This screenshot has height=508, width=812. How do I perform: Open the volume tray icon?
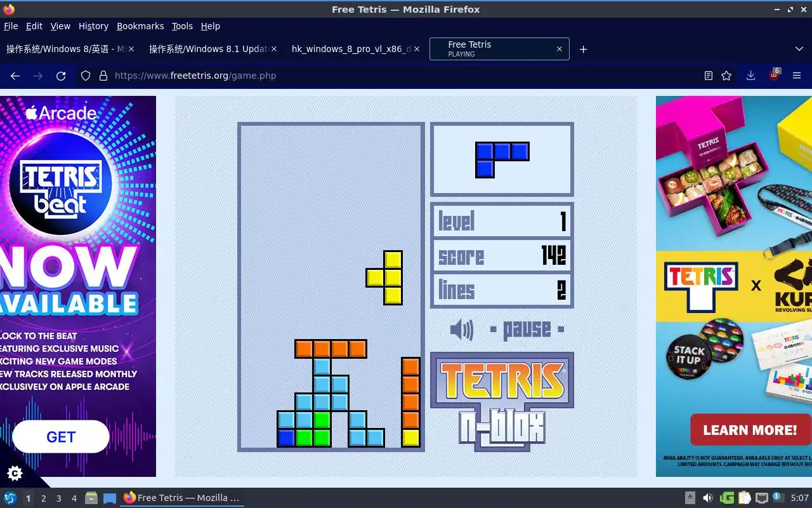(x=708, y=498)
